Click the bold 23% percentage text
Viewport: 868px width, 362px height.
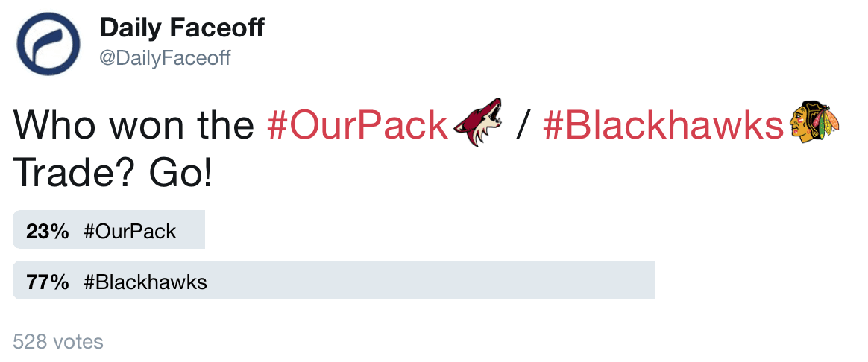(x=48, y=231)
